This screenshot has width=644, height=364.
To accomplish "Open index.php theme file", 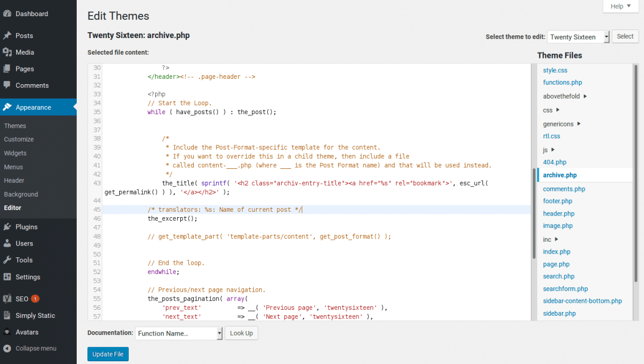I will [557, 251].
